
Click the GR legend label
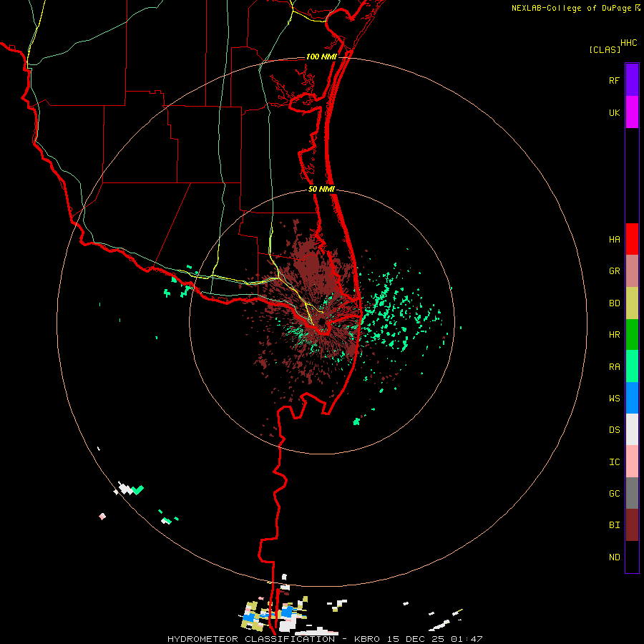615,271
